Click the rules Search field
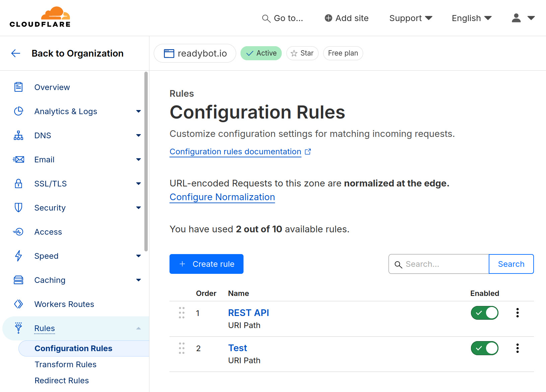Image resolution: width=546 pixels, height=392 pixels. (x=439, y=264)
